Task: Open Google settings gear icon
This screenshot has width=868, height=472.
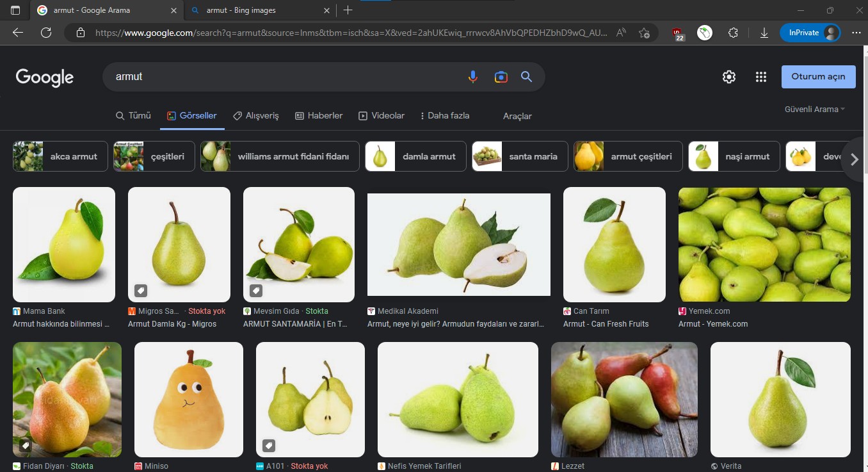Action: (x=728, y=77)
